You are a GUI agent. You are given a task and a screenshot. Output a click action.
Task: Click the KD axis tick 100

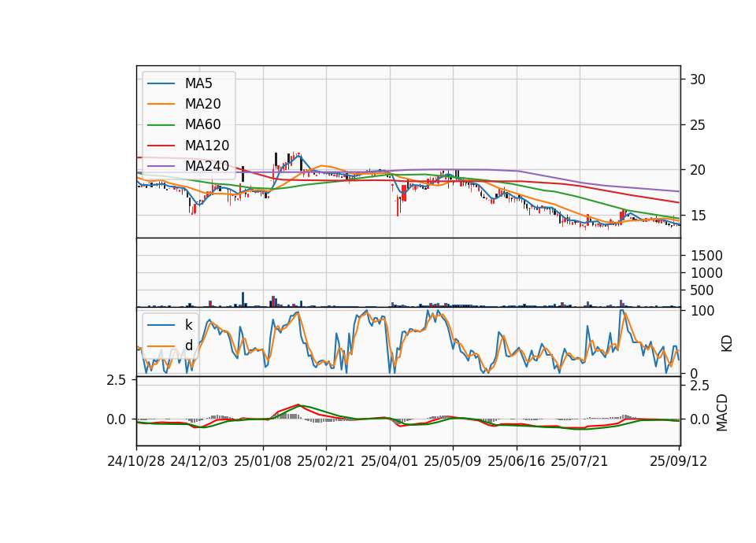click(x=702, y=311)
